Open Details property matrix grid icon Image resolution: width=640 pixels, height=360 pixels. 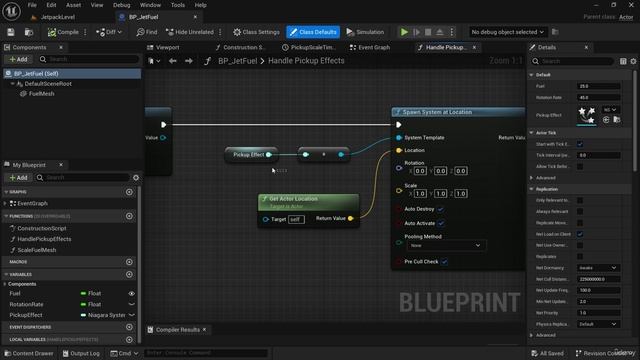(623, 61)
